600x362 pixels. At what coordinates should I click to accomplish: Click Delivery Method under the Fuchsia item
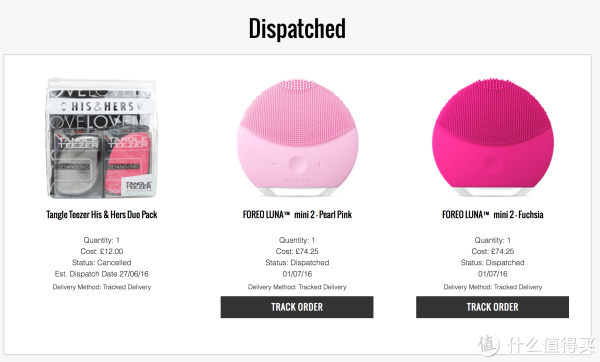click(x=493, y=287)
